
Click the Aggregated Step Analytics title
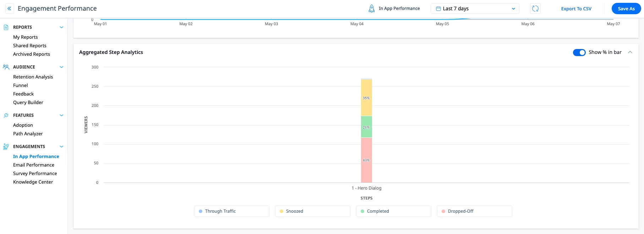coord(111,52)
